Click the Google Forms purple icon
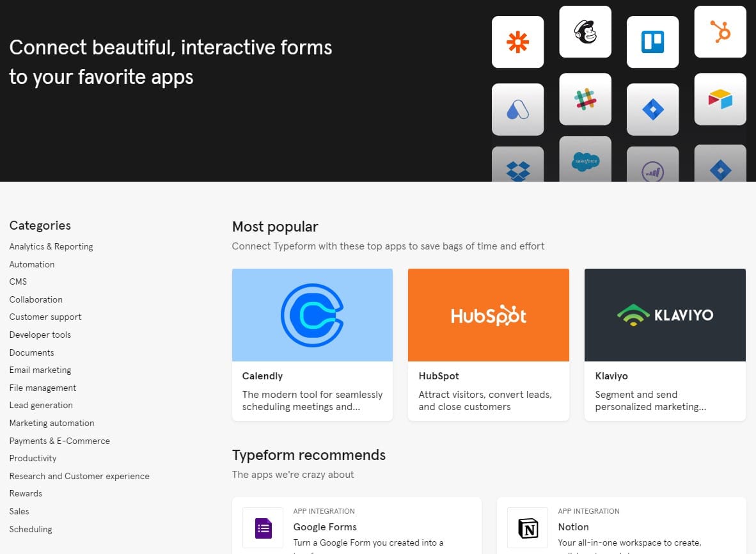 pos(263,528)
